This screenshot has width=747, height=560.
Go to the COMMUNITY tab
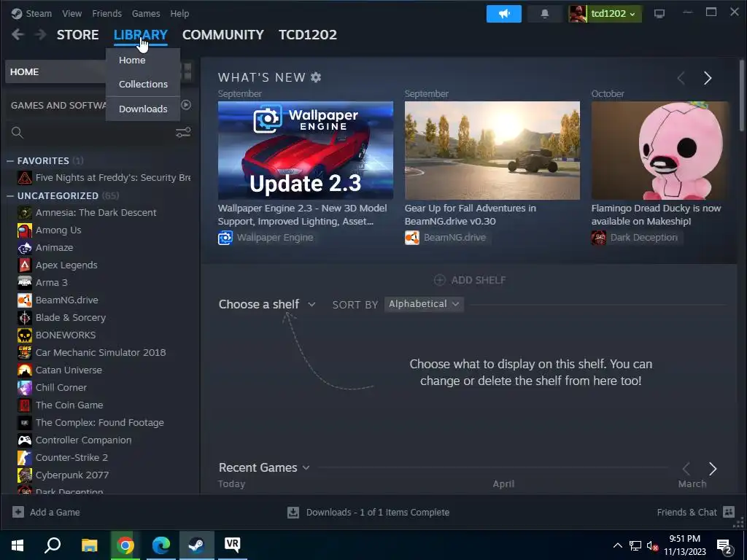[x=223, y=35]
